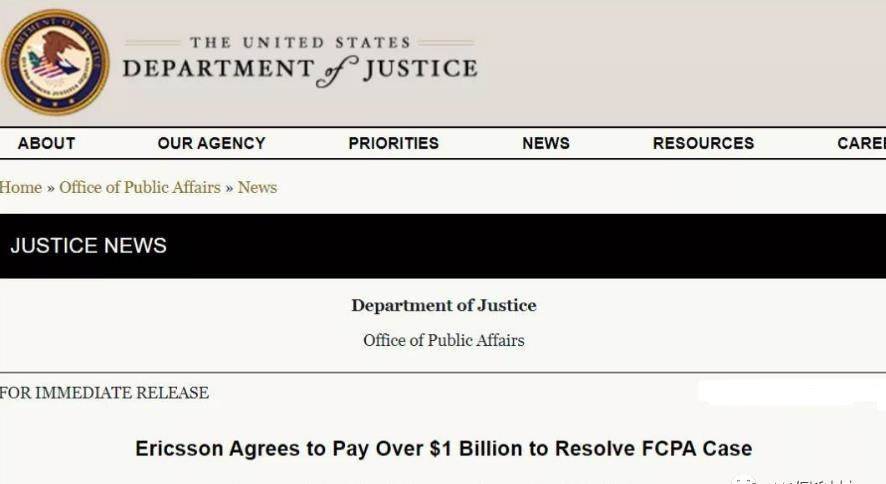This screenshot has width=886, height=484.
Task: Open the OUR AGENCY navigation item
Action: 211,143
